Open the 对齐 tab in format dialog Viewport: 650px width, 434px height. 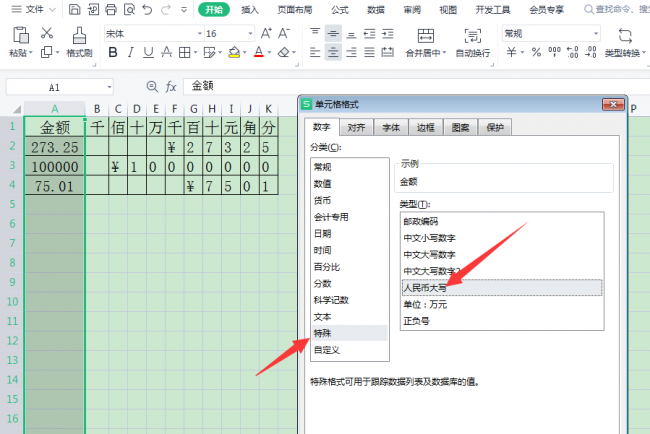tap(356, 128)
